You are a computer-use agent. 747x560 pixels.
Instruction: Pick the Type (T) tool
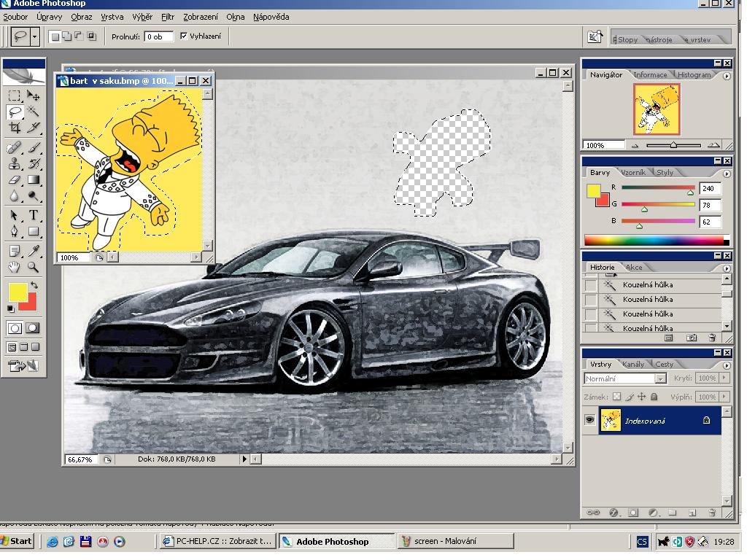[34, 215]
